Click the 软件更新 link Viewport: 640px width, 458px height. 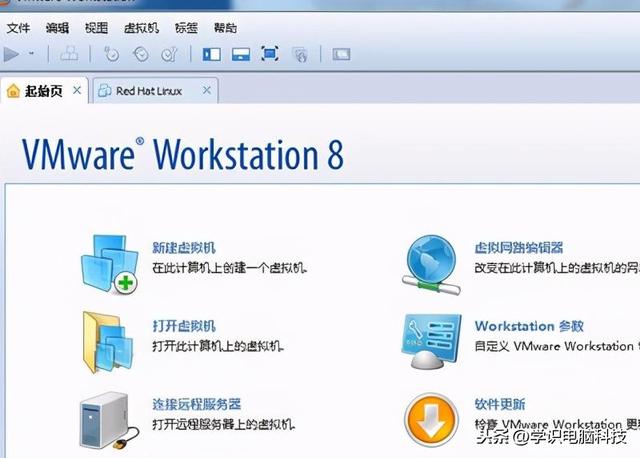tap(500, 404)
